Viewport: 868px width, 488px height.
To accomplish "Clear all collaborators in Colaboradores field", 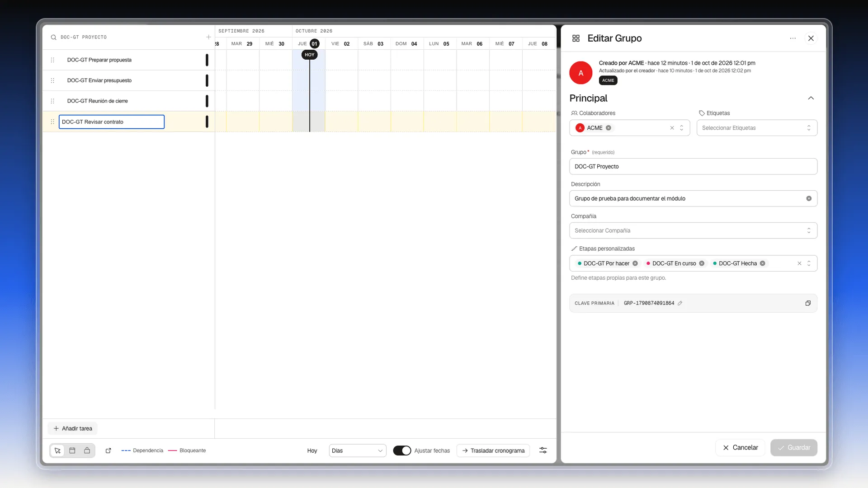I will (x=672, y=128).
